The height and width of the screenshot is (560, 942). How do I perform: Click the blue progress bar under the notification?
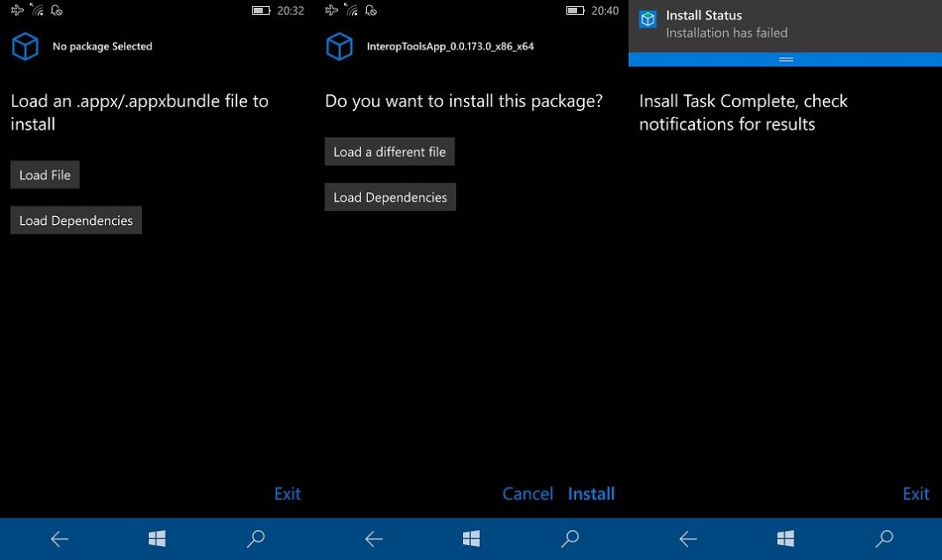[x=785, y=59]
